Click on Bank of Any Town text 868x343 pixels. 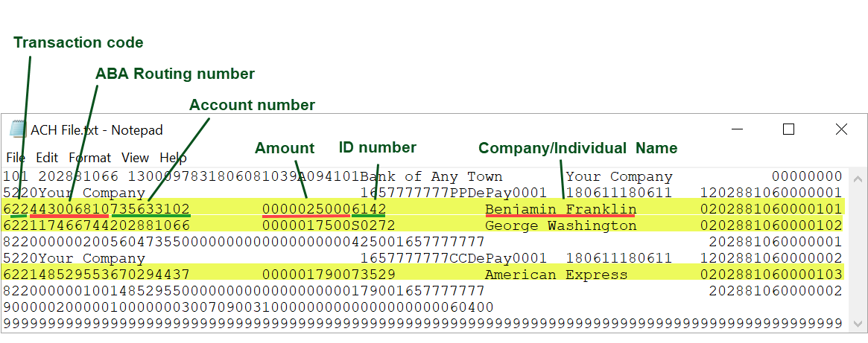pos(431,177)
